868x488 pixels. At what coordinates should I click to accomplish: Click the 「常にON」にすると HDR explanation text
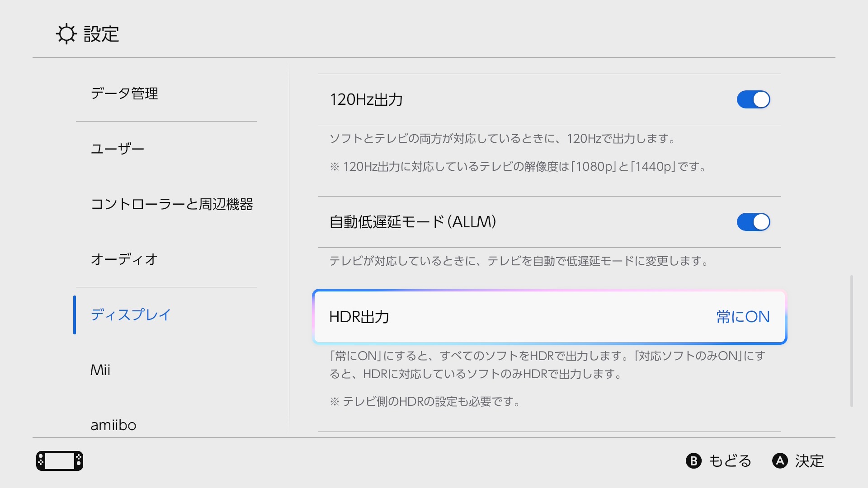pyautogui.click(x=547, y=365)
